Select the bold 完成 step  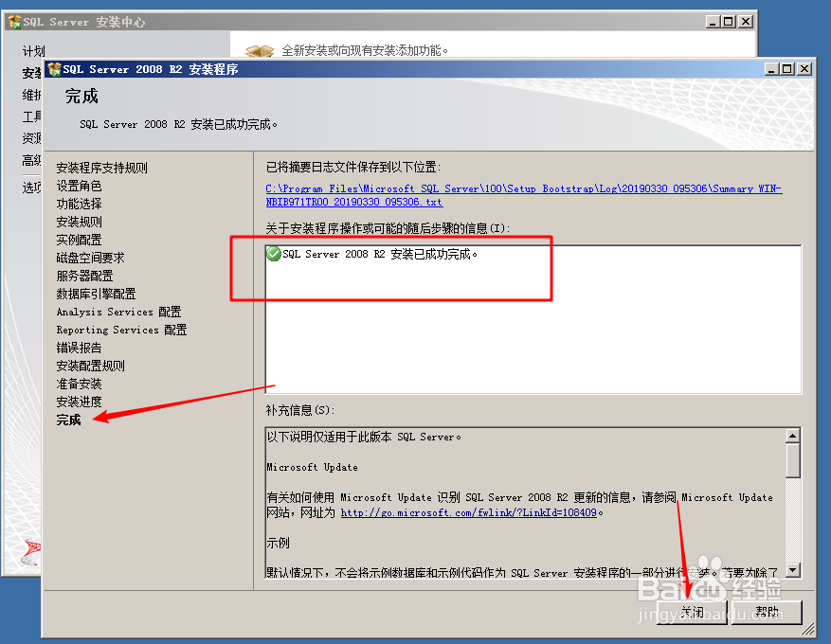[x=69, y=420]
